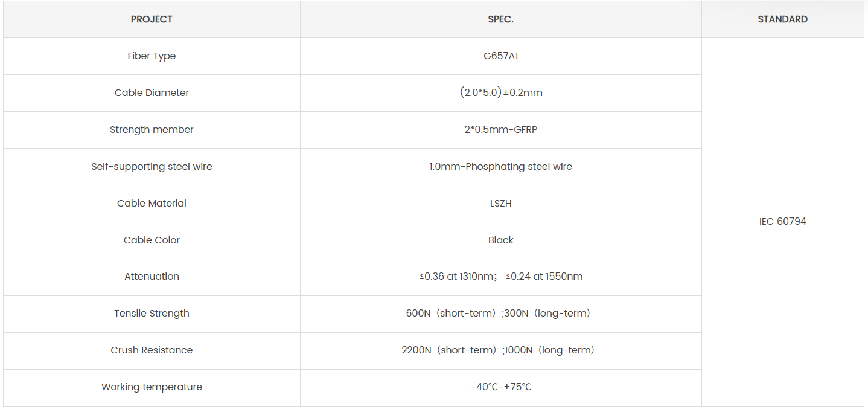The width and height of the screenshot is (868, 409).
Task: Select the Self-supporting steel wire label
Action: (152, 167)
